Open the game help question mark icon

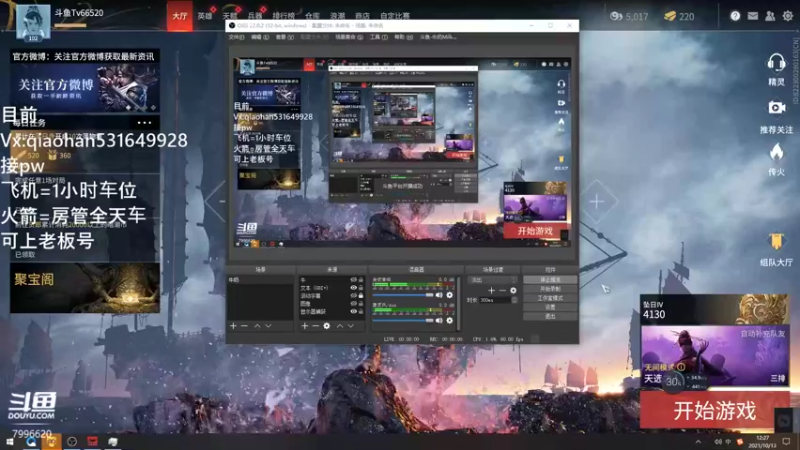[x=735, y=16]
